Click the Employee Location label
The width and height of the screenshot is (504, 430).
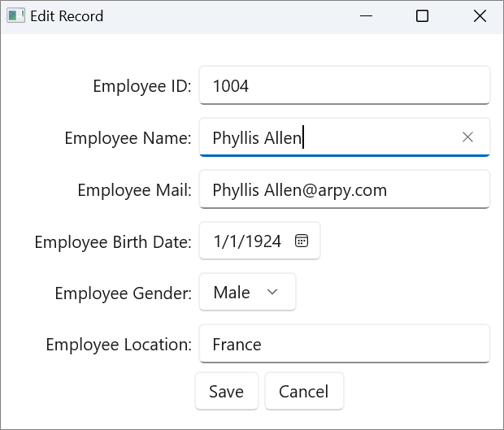(x=118, y=345)
